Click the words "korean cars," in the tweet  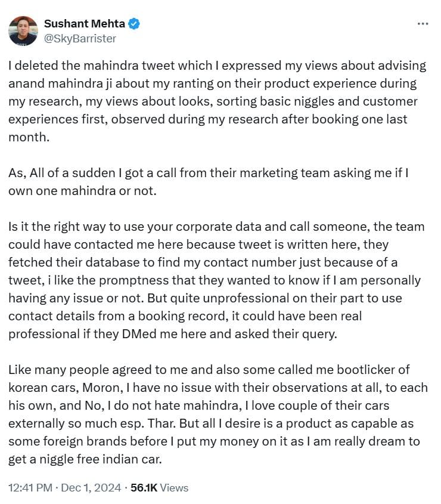44,388
